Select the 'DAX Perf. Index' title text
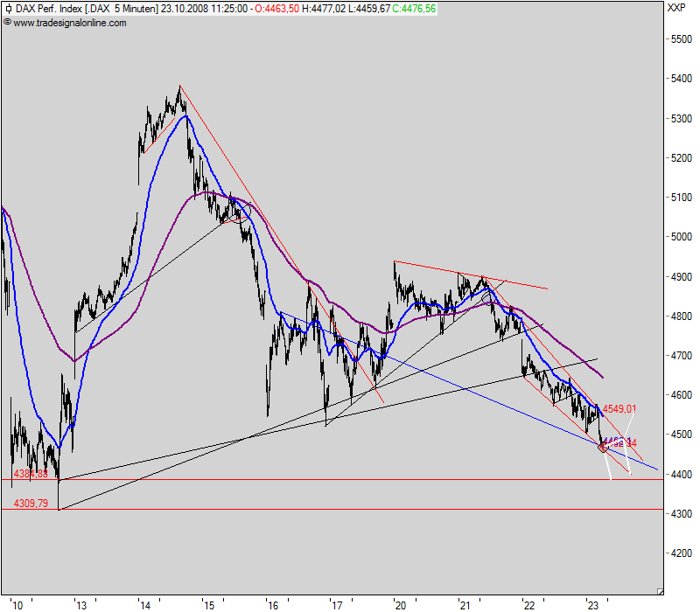This screenshot has height=612, width=700. [49, 9]
